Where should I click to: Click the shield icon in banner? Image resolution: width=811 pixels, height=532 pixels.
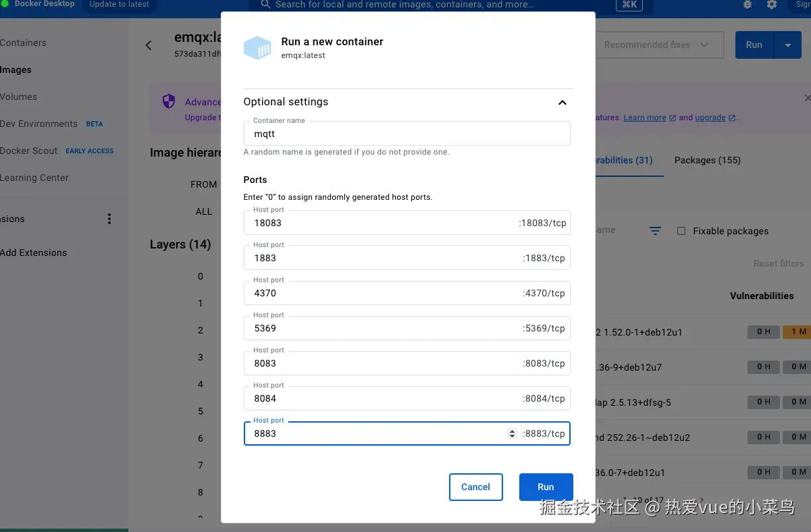(169, 101)
